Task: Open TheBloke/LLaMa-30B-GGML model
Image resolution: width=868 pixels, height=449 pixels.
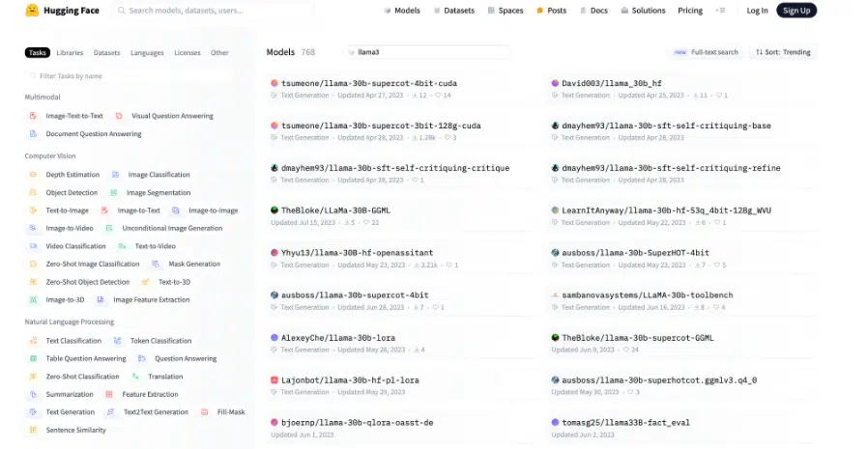Action: point(335,210)
